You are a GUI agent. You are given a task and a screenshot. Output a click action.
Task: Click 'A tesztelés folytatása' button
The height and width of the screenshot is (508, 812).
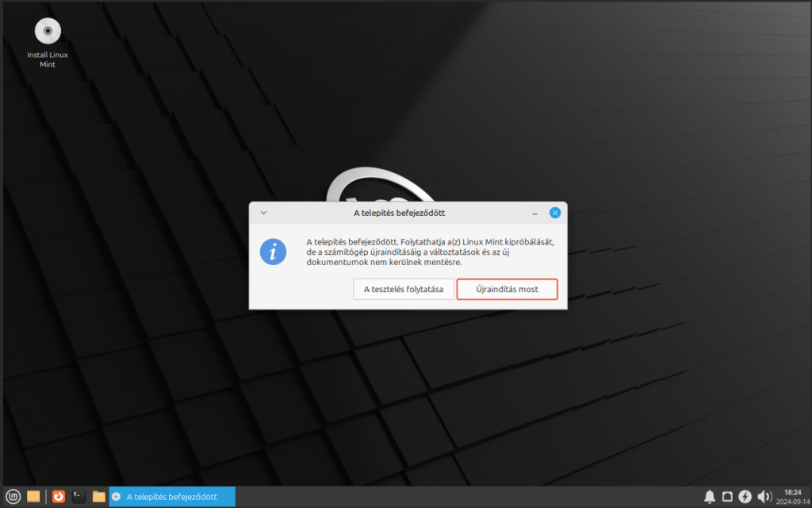point(404,289)
